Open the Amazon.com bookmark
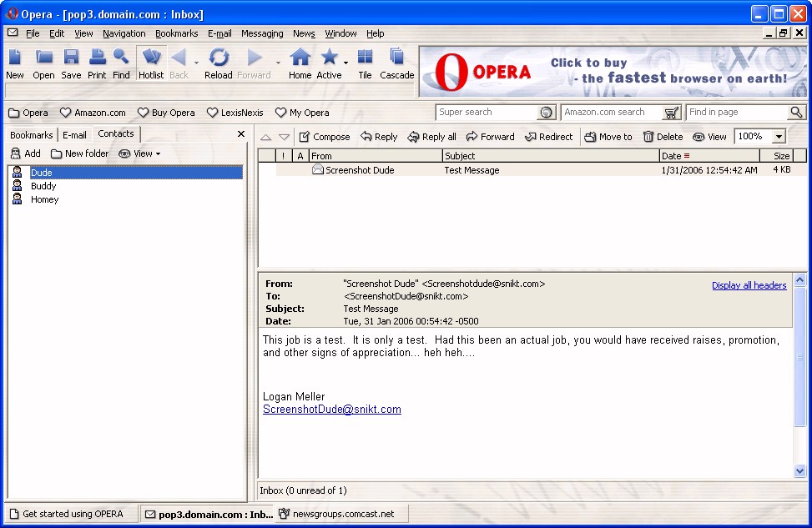Screen dimensions: 812x528 coord(93,113)
